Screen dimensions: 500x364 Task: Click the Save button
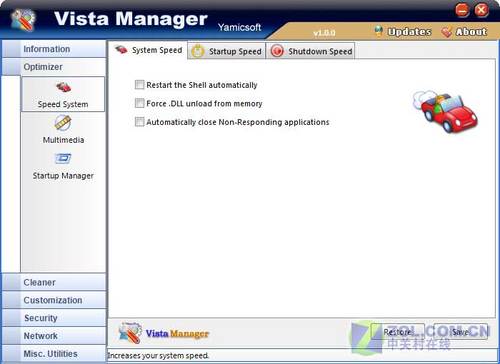point(461,332)
